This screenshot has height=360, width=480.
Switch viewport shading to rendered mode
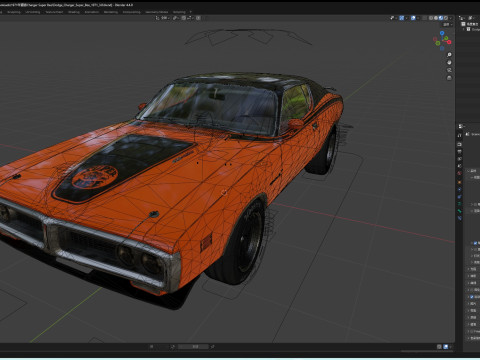coord(446,18)
